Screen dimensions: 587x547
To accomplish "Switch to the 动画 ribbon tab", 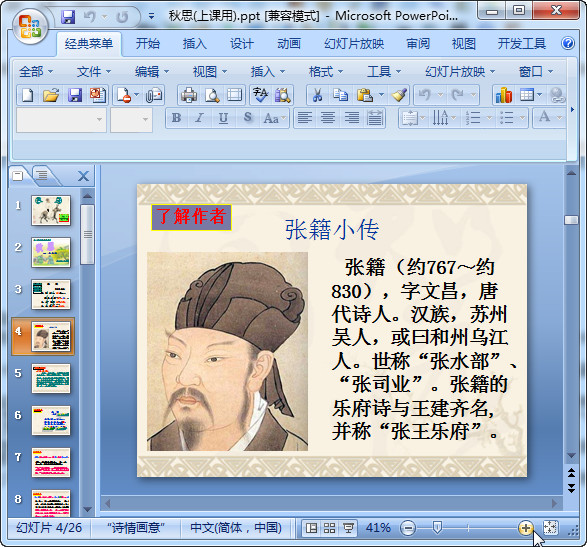I will click(x=289, y=44).
